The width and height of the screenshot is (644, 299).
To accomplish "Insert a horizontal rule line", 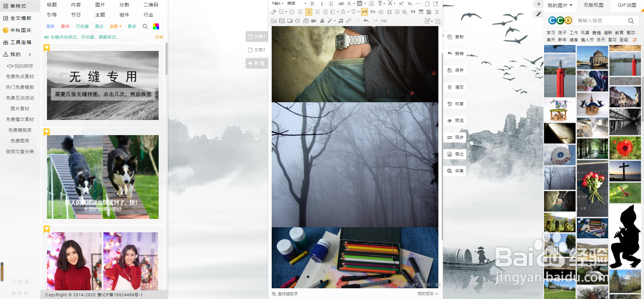I will (418, 4).
